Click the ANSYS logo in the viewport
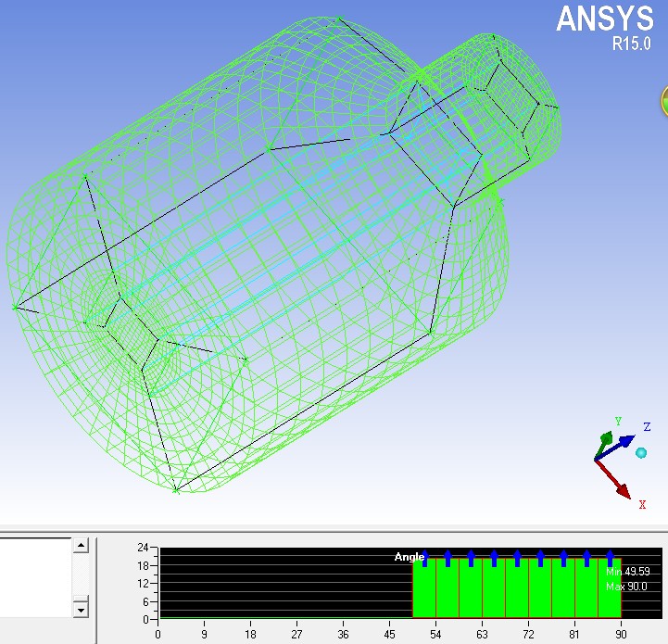 (x=605, y=19)
